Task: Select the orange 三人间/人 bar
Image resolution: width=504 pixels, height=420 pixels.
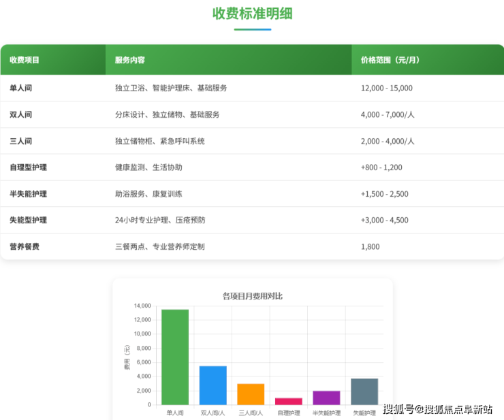Action: click(x=251, y=394)
